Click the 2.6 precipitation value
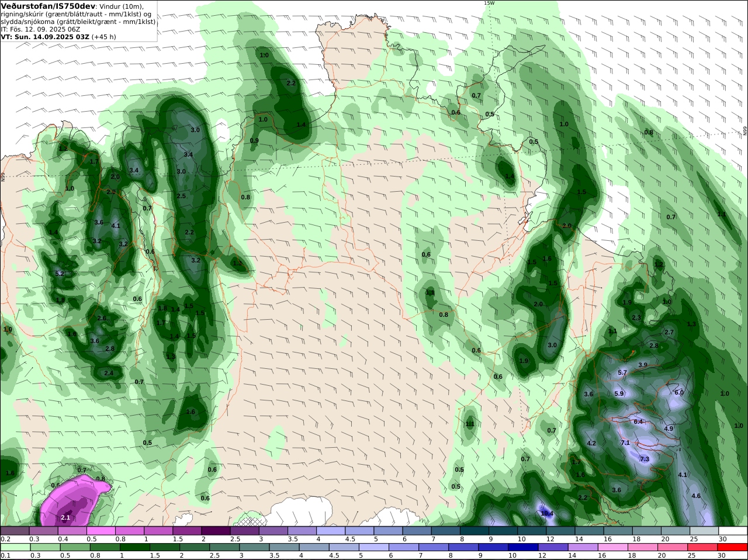 coord(102,318)
